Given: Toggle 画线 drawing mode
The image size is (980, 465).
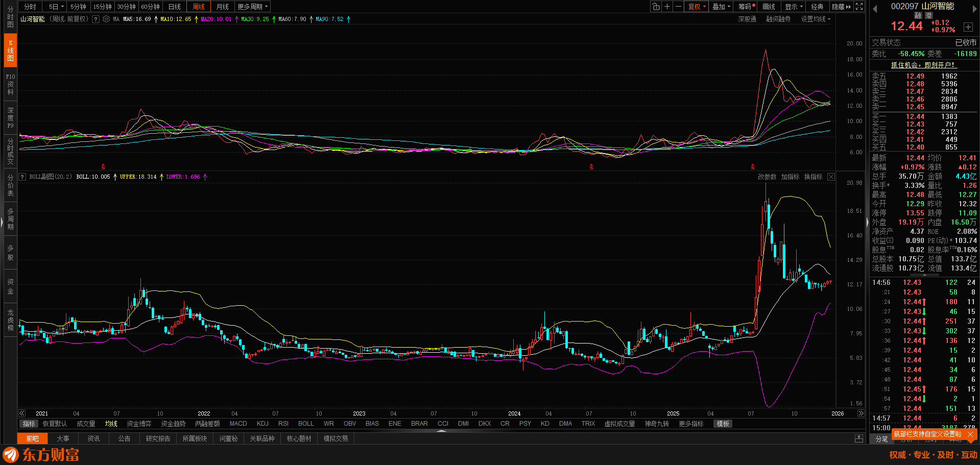Looking at the screenshot, I should (769, 7).
